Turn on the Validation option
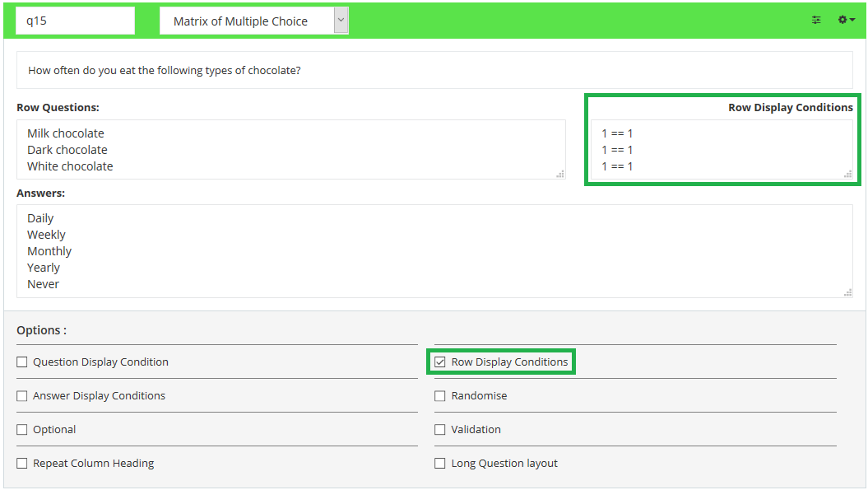868x490 pixels. (x=440, y=429)
